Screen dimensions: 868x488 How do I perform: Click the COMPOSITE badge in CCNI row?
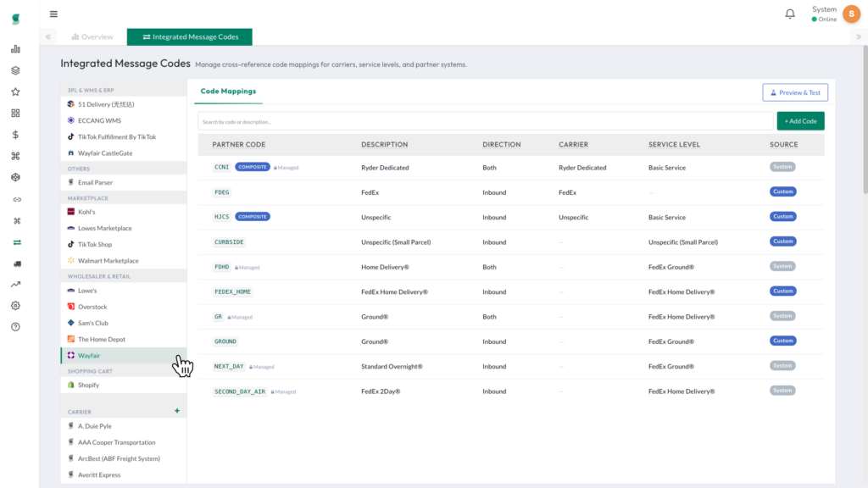253,167
